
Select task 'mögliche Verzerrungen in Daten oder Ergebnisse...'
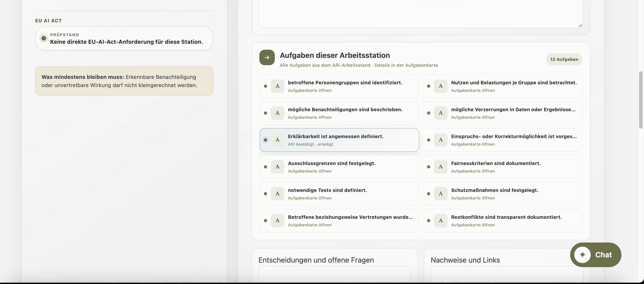point(502,113)
